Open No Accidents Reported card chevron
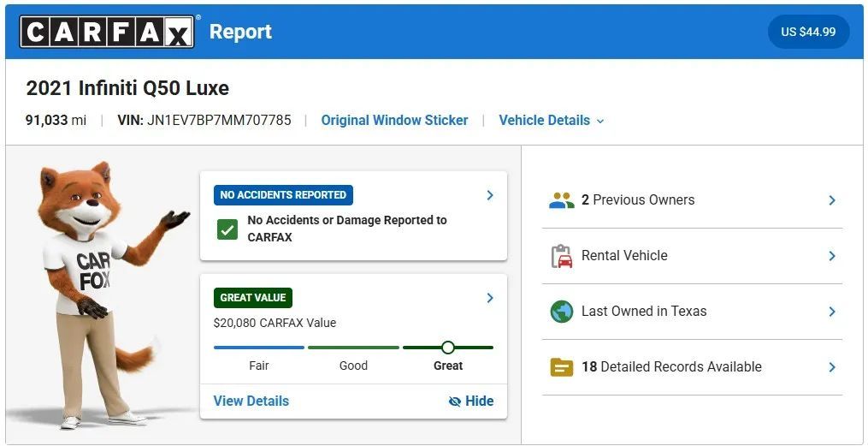The width and height of the screenshot is (868, 446). tap(490, 195)
